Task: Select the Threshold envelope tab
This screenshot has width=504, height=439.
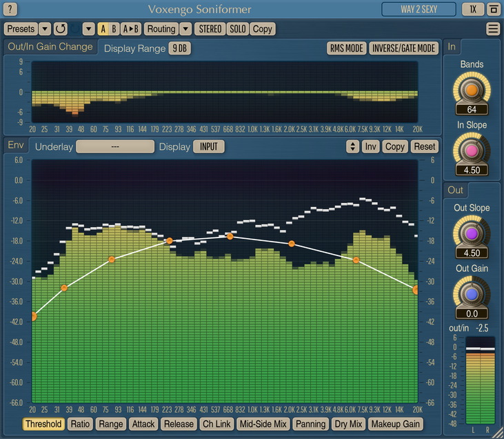Action: [43, 425]
